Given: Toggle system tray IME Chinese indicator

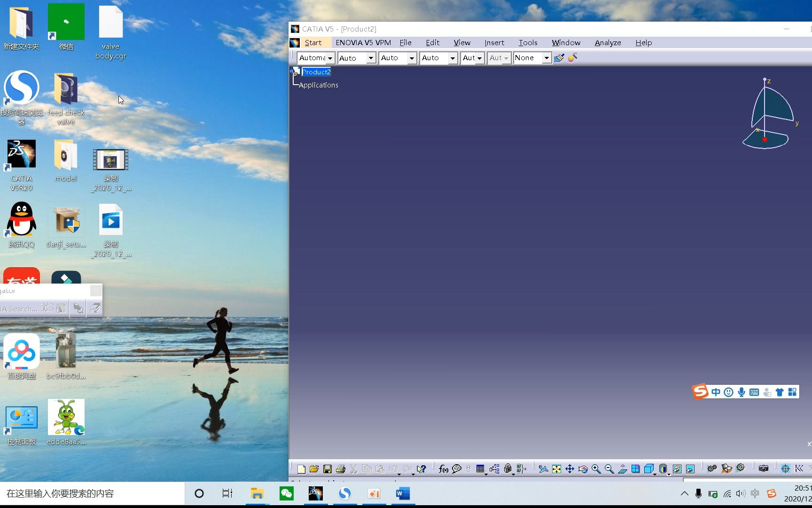Looking at the screenshot, I should (x=755, y=493).
